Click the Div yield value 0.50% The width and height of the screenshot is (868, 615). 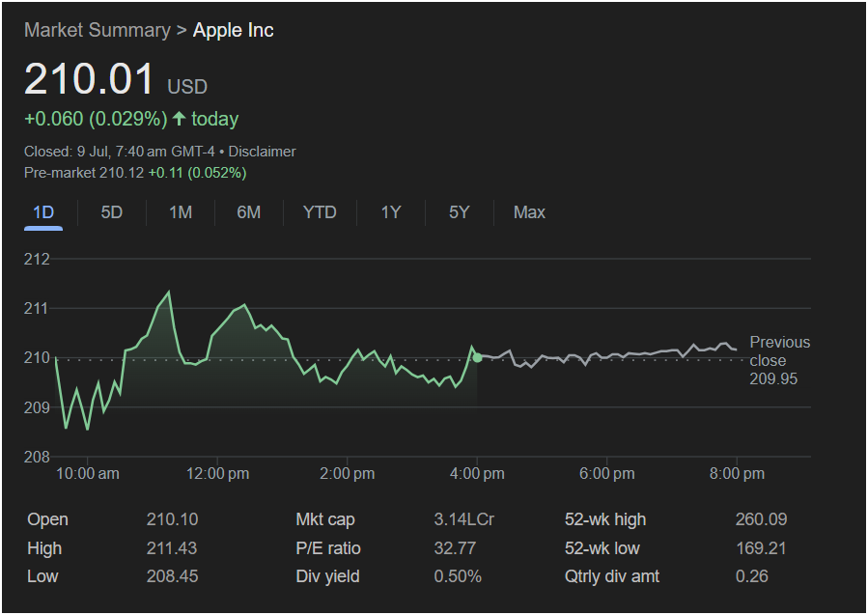click(x=458, y=576)
